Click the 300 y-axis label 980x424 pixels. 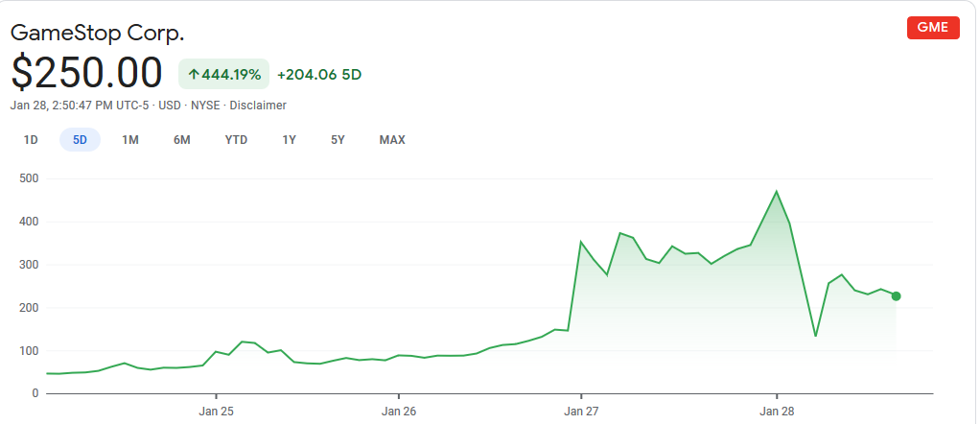pos(31,265)
